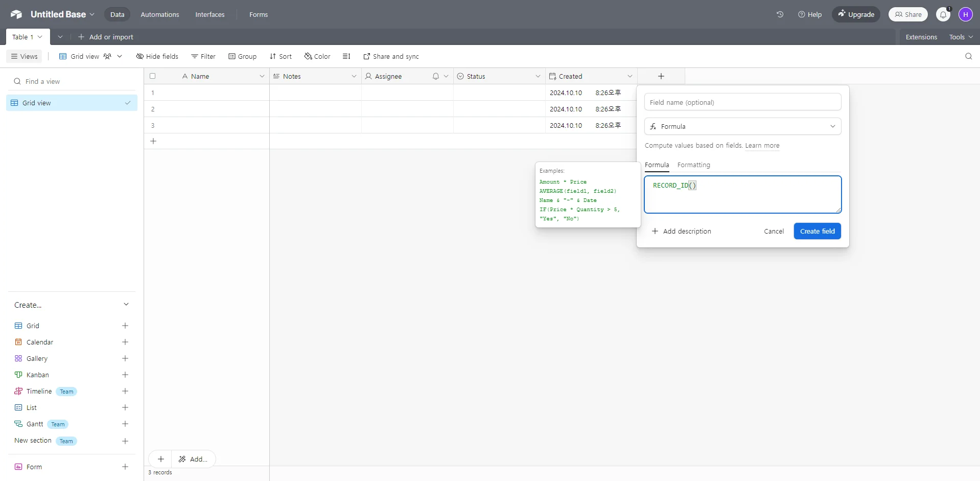
Task: Open the base history icon
Action: [780, 14]
